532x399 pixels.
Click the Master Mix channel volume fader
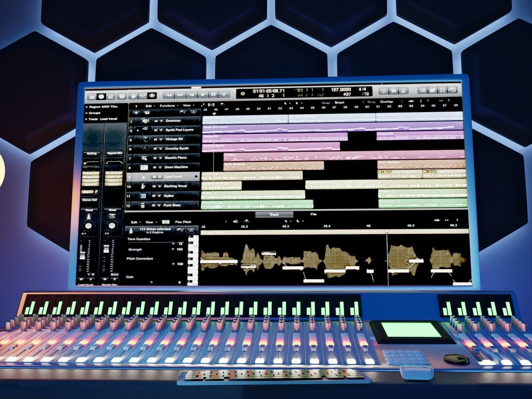coord(106,249)
